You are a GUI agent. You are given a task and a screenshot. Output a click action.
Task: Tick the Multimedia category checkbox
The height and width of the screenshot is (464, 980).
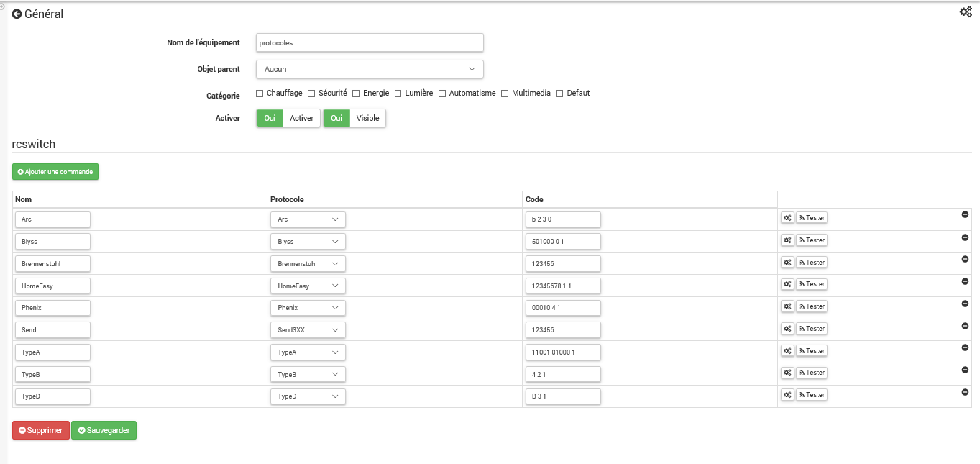pyautogui.click(x=505, y=94)
